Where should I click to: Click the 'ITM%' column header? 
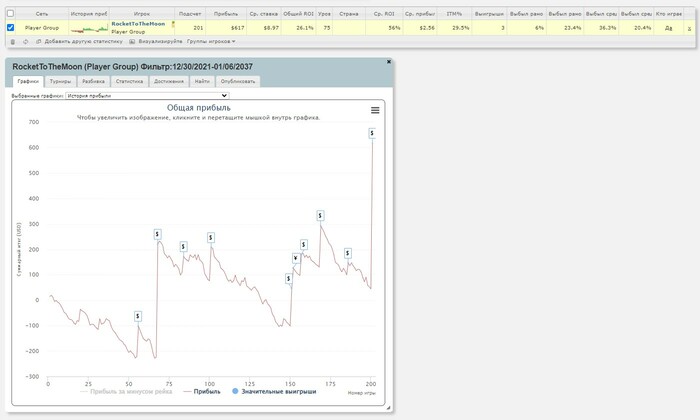tap(454, 14)
